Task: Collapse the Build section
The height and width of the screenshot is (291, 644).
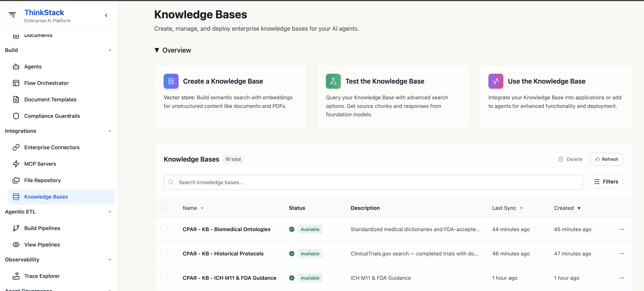Action: click(110, 50)
